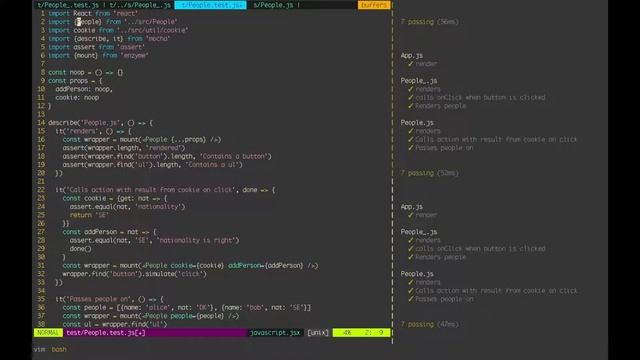The image size is (640, 360).
Task: Open the s/People.js buffer tab
Action: (x=273, y=5)
